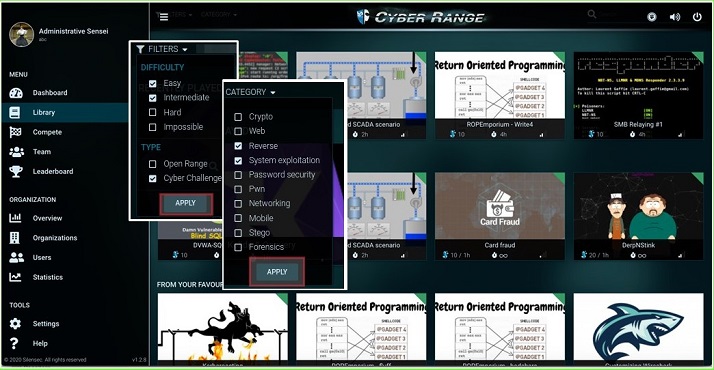Click the Help question mark icon

point(15,343)
